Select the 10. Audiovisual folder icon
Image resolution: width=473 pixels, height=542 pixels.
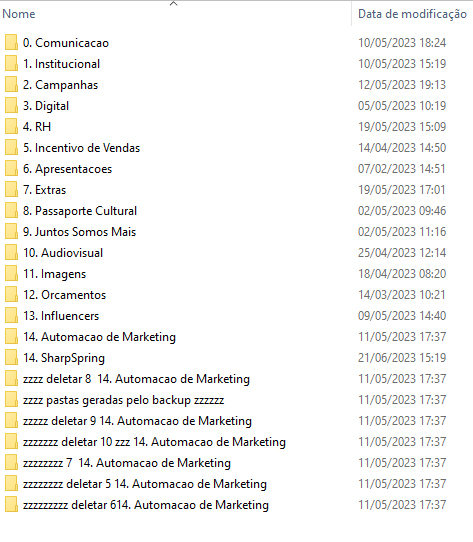11,253
